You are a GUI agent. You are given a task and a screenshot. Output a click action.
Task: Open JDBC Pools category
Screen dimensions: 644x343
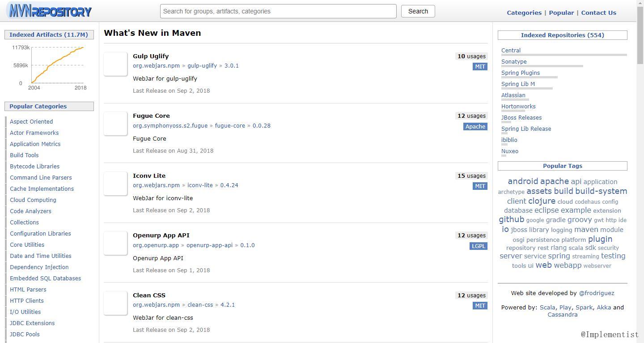25,334
